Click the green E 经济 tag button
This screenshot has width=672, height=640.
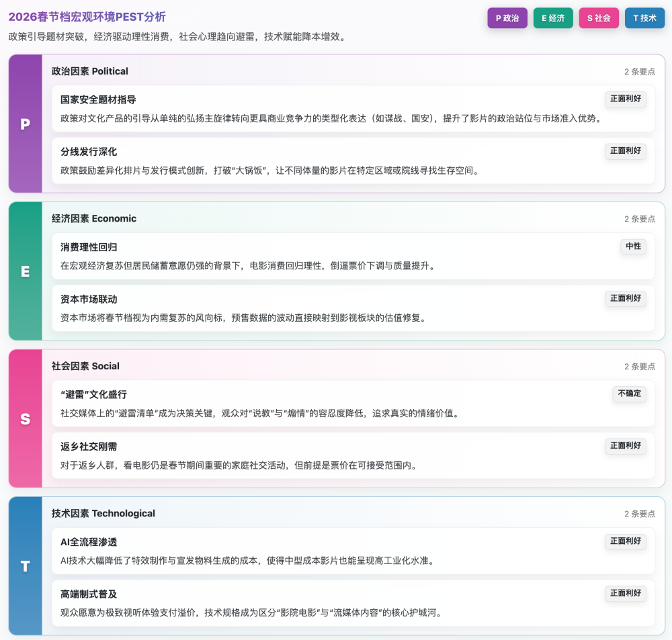coord(553,18)
